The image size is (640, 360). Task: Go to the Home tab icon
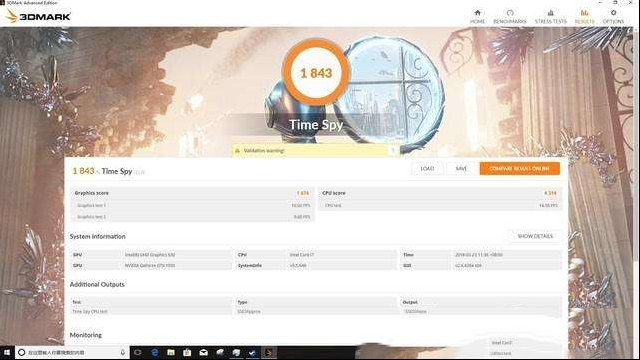[x=477, y=16]
